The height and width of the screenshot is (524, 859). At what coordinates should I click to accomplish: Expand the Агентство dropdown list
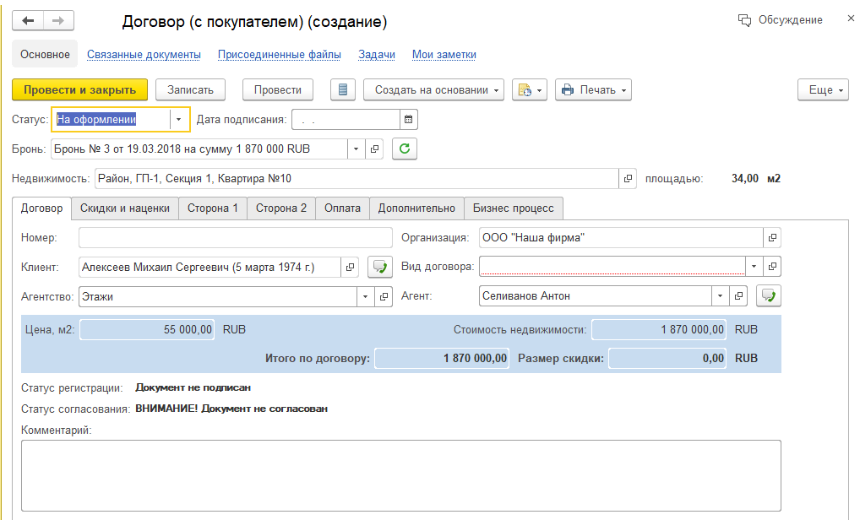tap(364, 297)
